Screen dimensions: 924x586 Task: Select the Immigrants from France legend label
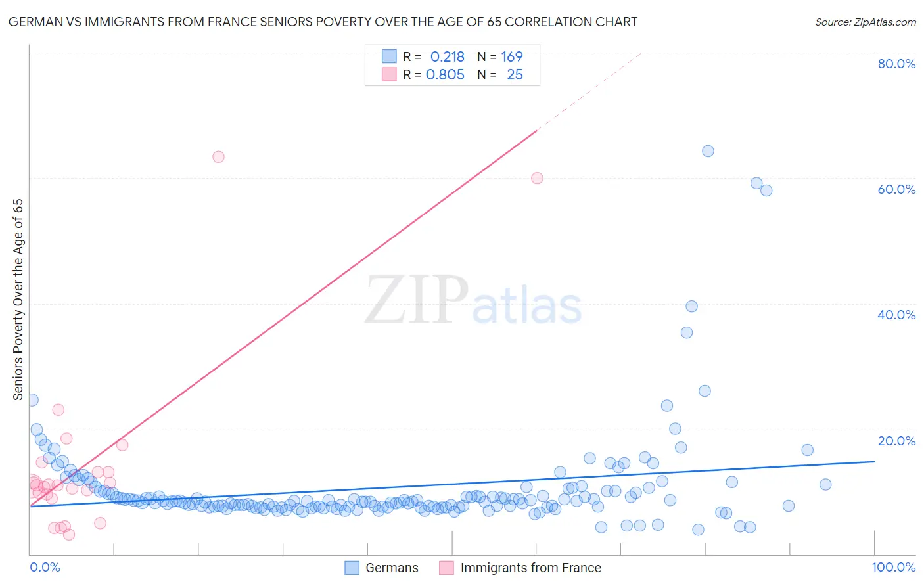(x=531, y=568)
